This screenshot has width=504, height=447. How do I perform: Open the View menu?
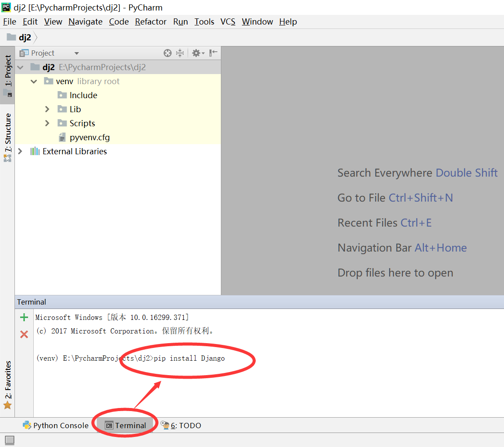53,22
